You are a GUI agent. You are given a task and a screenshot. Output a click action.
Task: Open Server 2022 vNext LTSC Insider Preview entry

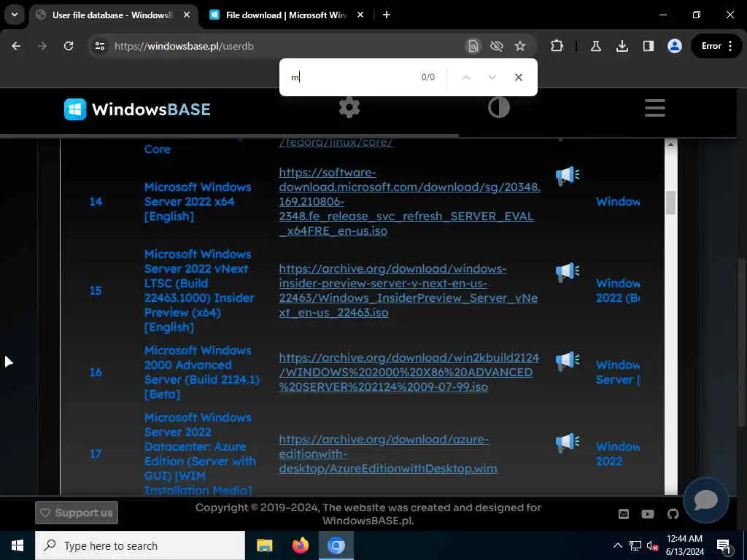[x=199, y=290]
